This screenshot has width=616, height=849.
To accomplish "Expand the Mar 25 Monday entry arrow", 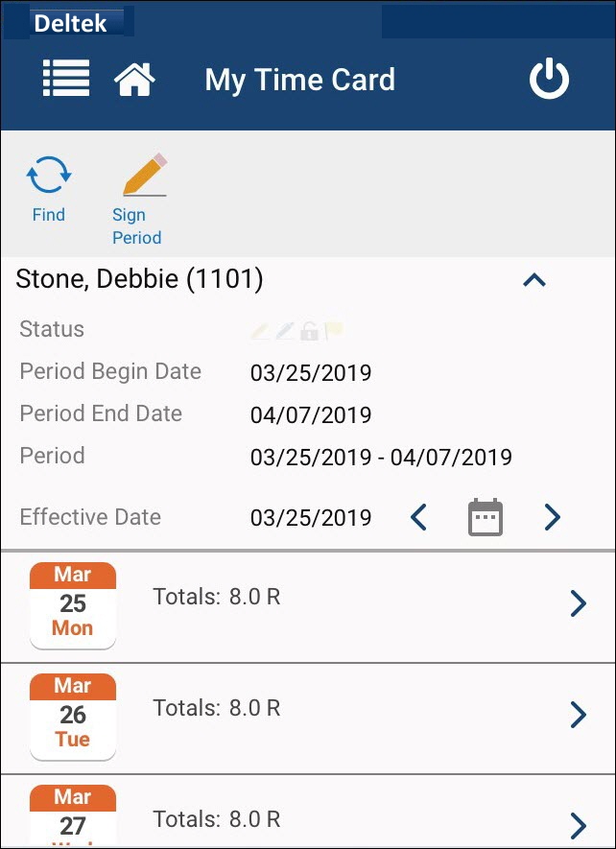I will (x=578, y=603).
